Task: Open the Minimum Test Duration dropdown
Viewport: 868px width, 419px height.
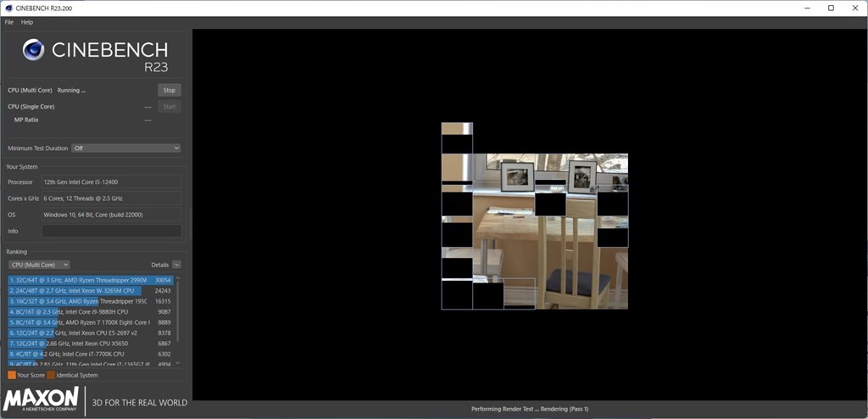Action: pos(126,148)
